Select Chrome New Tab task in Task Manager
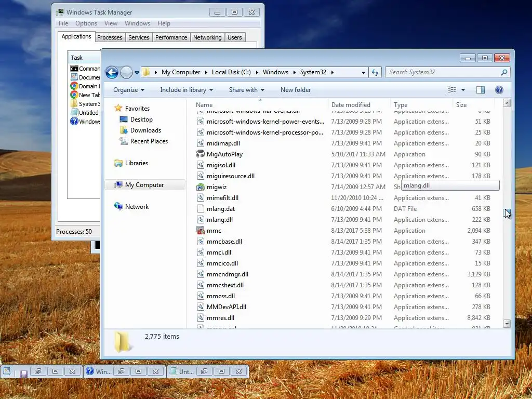 click(x=85, y=95)
